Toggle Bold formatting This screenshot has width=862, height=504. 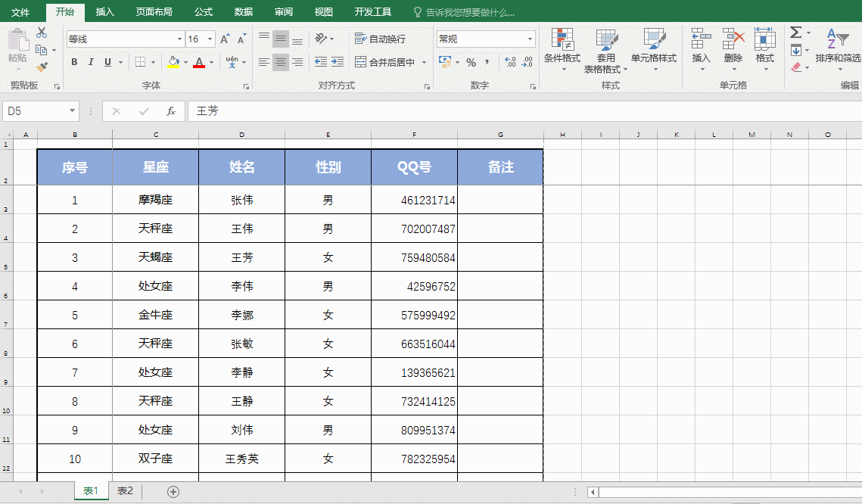(x=74, y=62)
